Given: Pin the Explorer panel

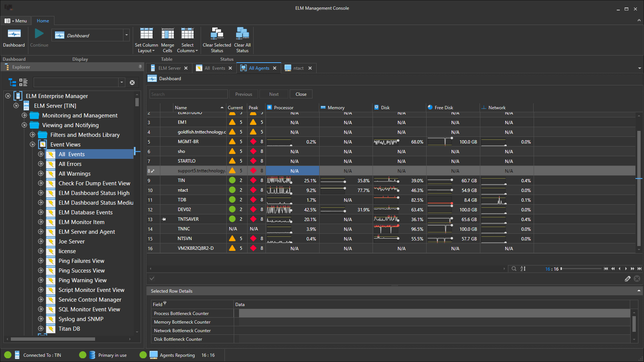Looking at the screenshot, I should pos(140,67).
